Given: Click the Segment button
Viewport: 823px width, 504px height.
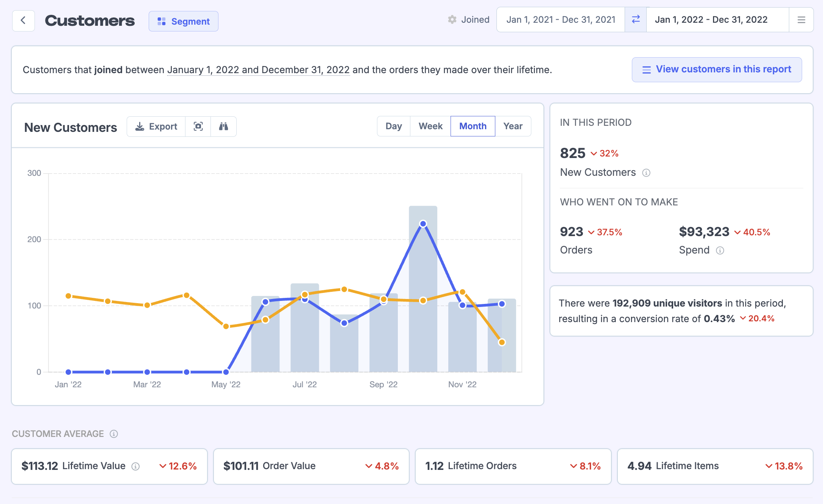Looking at the screenshot, I should point(184,22).
